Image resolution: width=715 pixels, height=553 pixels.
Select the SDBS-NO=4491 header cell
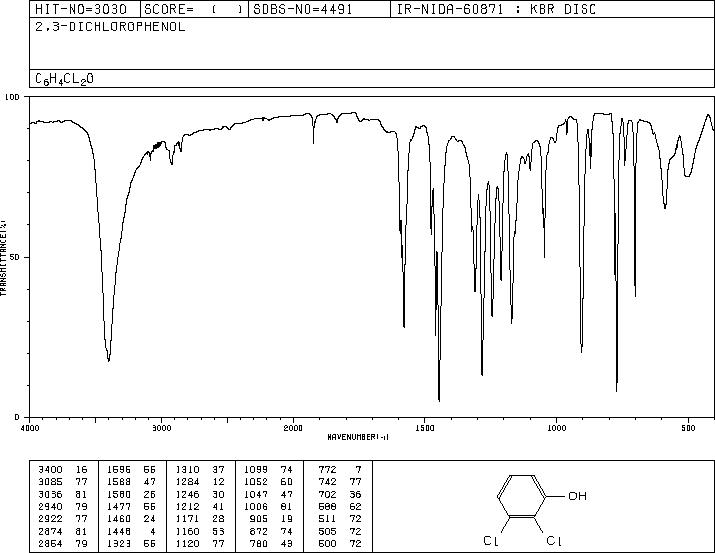[x=303, y=9]
